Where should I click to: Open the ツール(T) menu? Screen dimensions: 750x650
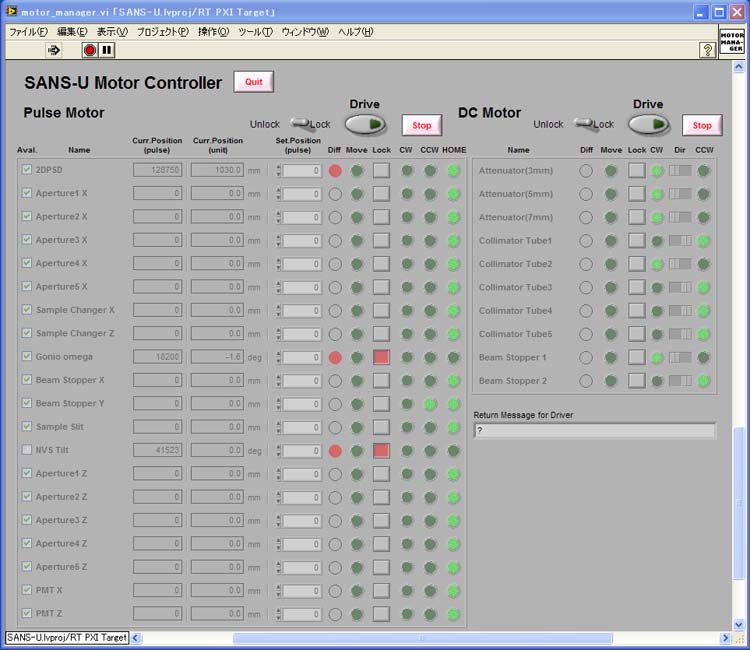255,32
